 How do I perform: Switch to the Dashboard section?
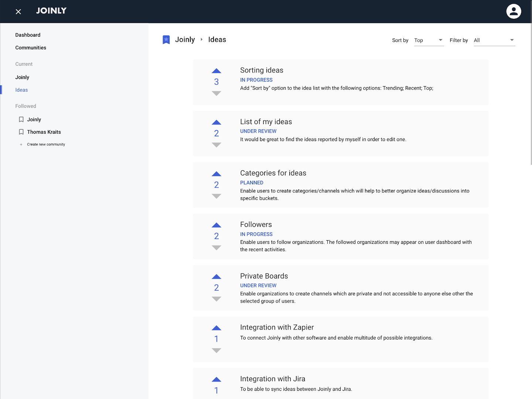tap(28, 35)
